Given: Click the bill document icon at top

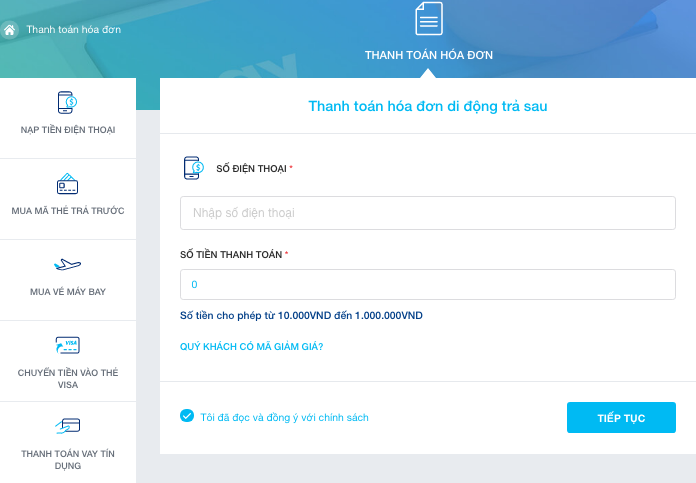Looking at the screenshot, I should point(429,19).
